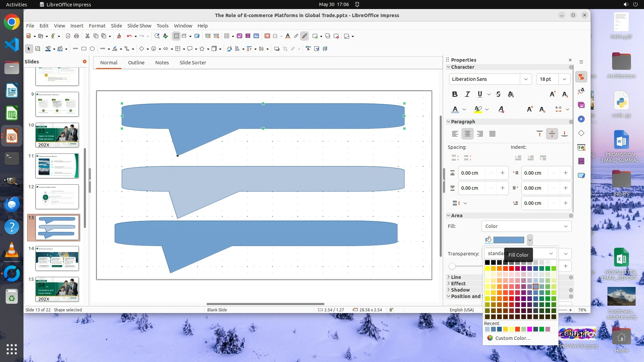The height and width of the screenshot is (362, 644).
Task: Click Custom Color… in palette popup
Action: tap(513, 338)
